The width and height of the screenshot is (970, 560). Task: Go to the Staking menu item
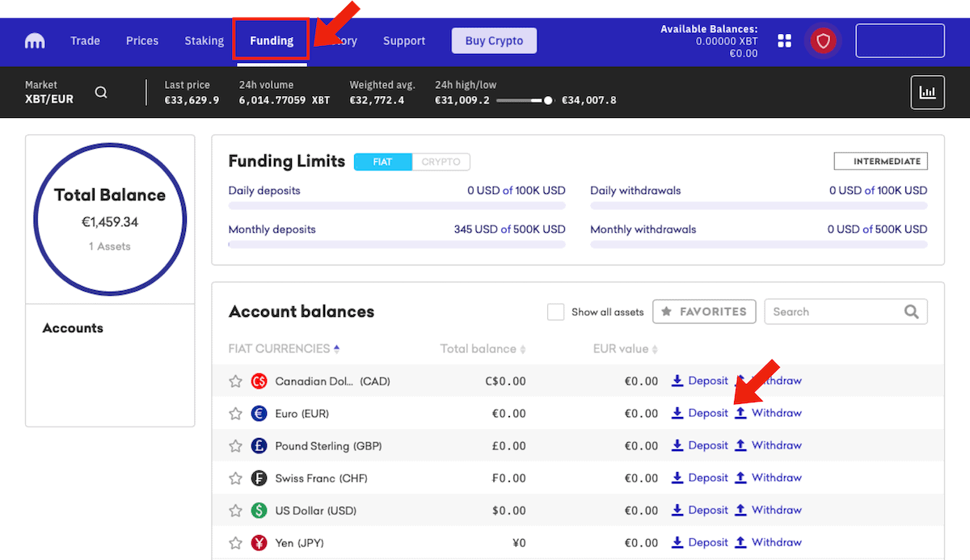click(x=204, y=40)
